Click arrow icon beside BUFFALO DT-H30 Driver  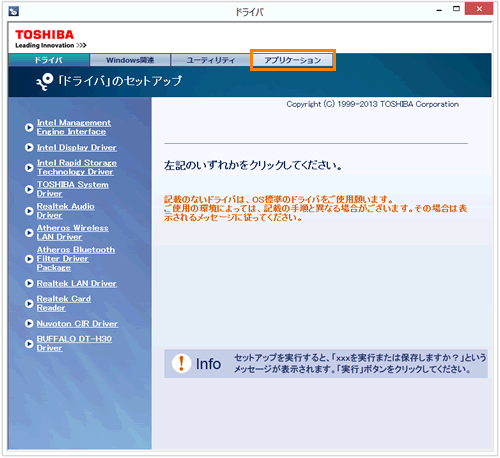[29, 343]
